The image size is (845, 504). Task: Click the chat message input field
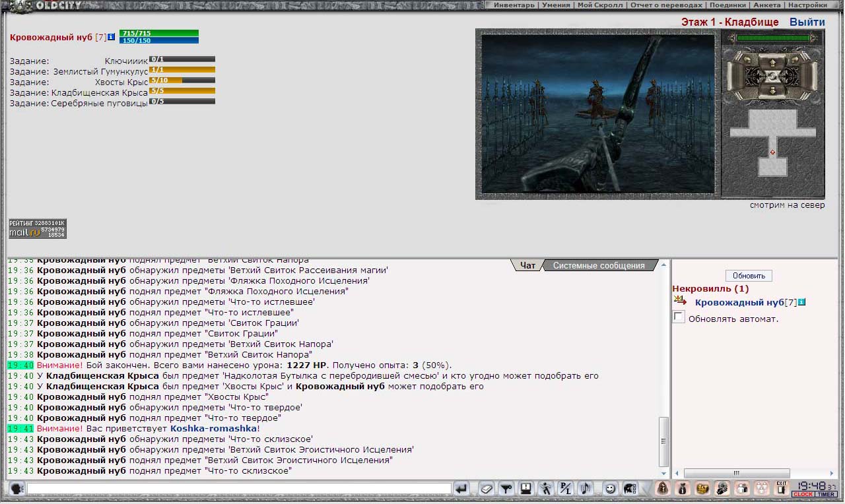(239, 489)
